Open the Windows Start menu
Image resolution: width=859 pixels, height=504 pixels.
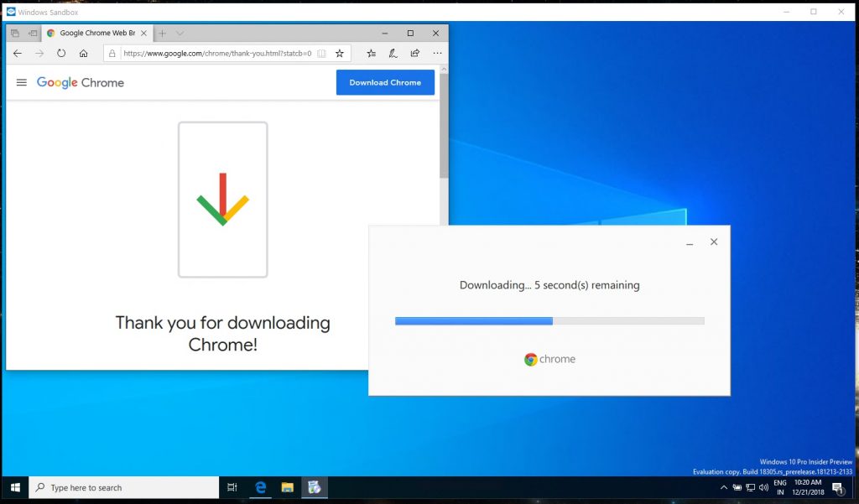point(15,487)
